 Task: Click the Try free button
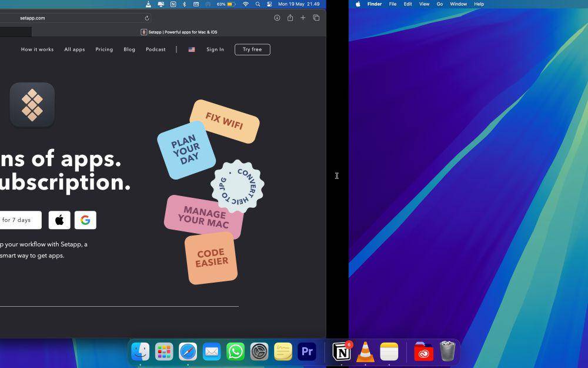(x=252, y=49)
